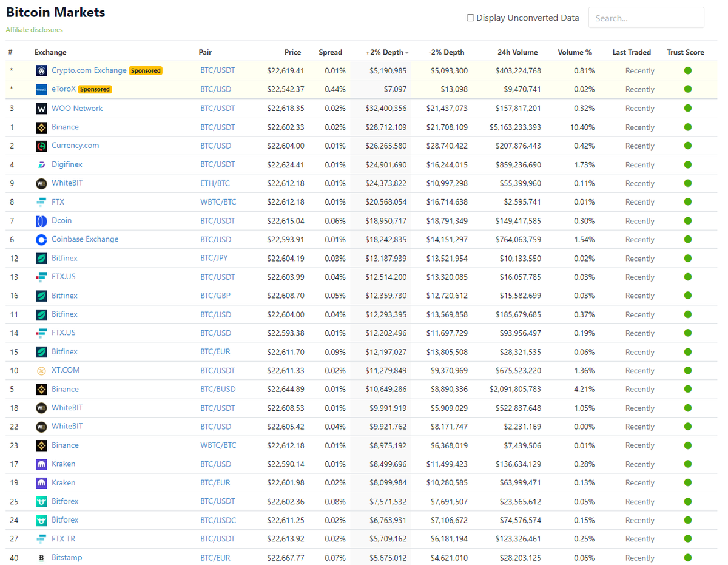Click FTX logo in WBTC/BTC row
This screenshot has height=565, width=728.
(x=41, y=203)
